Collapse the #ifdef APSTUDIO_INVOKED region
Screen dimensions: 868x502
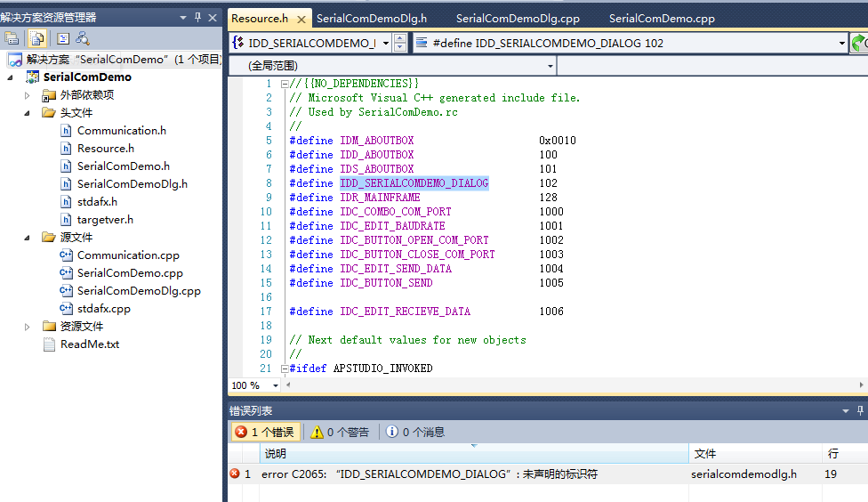(284, 368)
